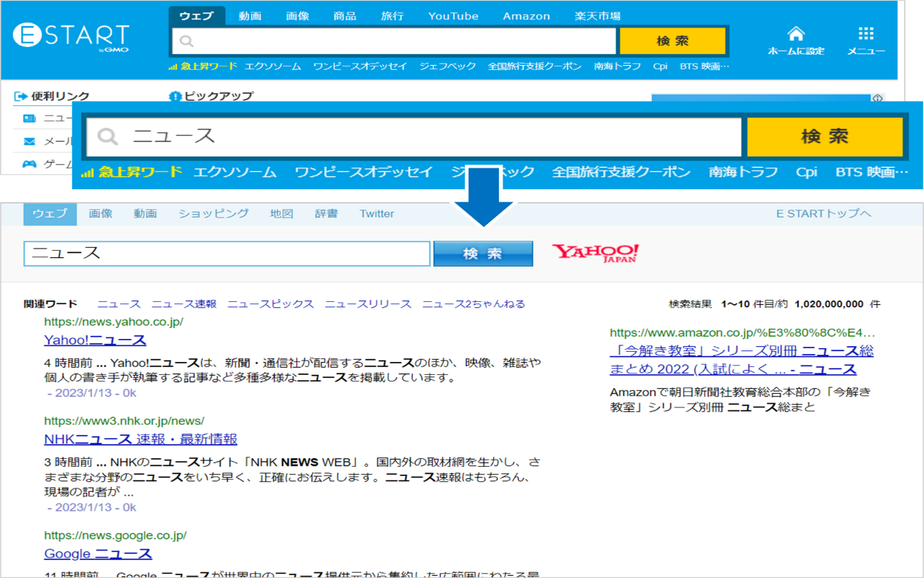This screenshot has height=578, width=924.
Task: Click Cpi in the enlarged trending row
Action: (x=806, y=173)
